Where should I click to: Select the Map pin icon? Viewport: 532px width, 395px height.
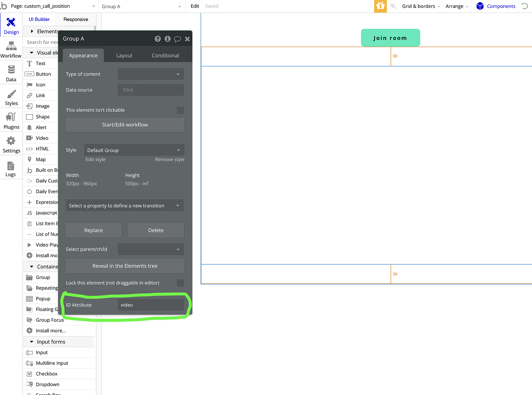(x=29, y=159)
